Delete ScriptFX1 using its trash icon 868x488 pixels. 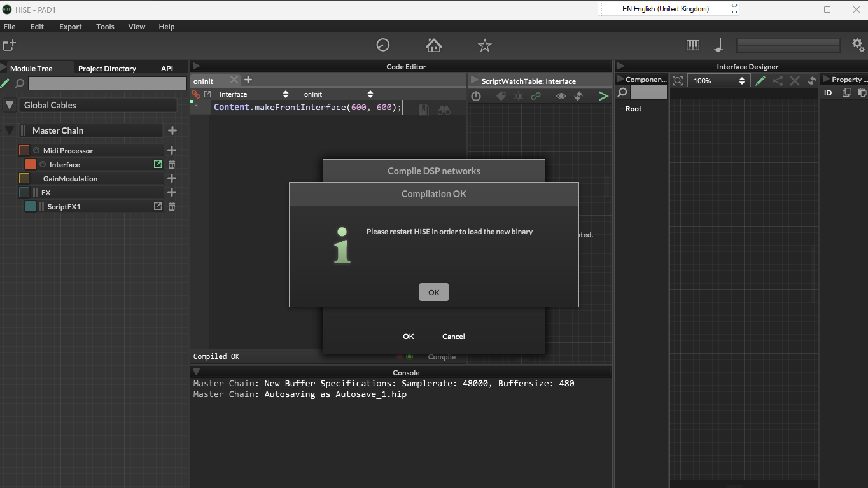coord(172,206)
